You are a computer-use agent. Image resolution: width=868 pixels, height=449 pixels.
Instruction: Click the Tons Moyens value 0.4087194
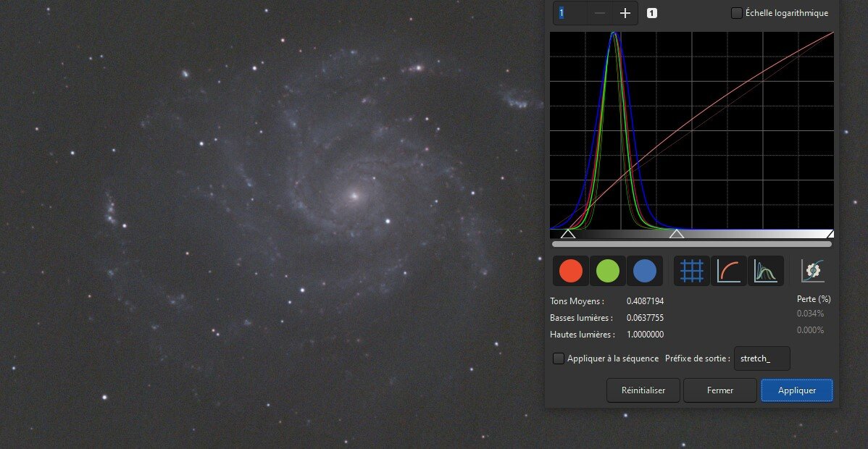point(645,301)
